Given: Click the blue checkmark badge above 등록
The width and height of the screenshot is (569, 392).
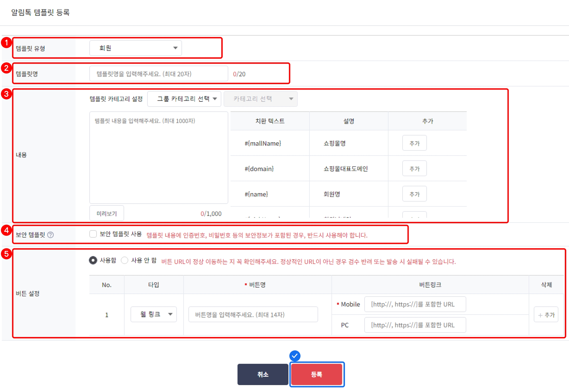Looking at the screenshot, I should pos(295,356).
